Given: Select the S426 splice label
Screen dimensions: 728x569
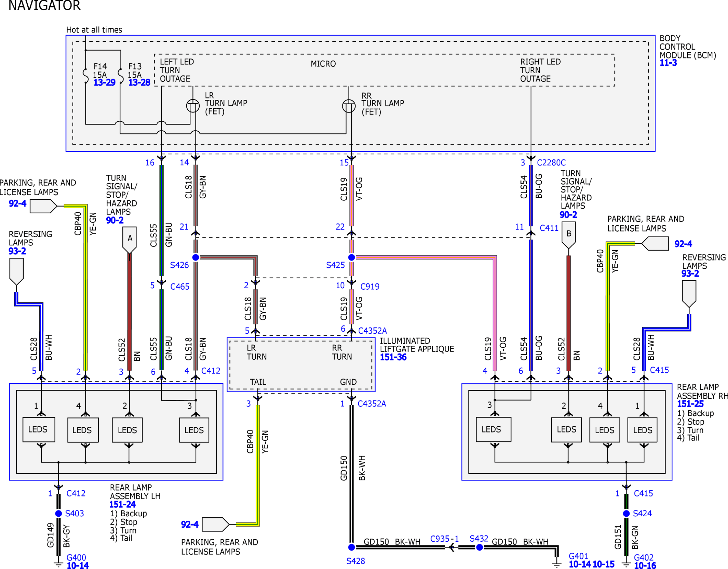Looking at the screenshot, I should point(179,265).
